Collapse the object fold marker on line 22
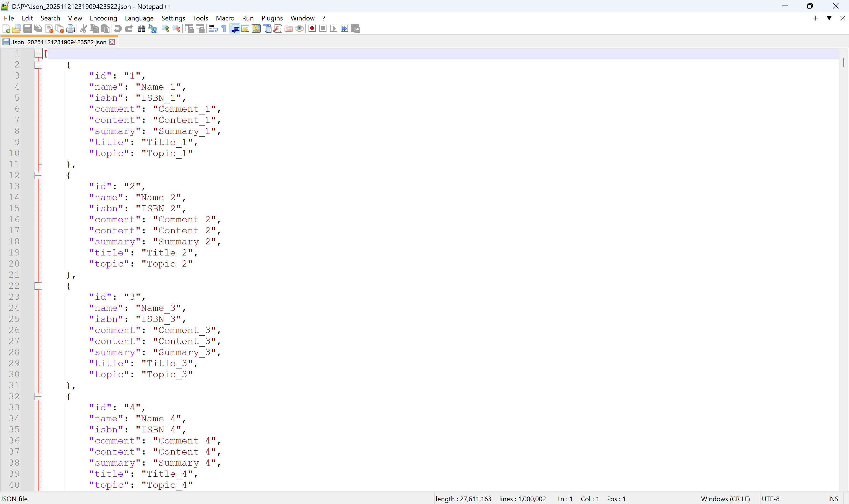The image size is (849, 504). 38,286
